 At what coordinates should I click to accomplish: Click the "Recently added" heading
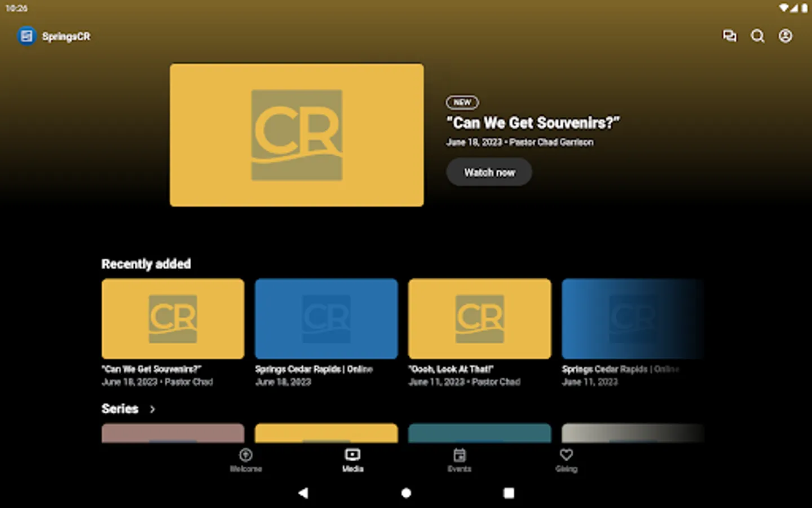point(146,264)
